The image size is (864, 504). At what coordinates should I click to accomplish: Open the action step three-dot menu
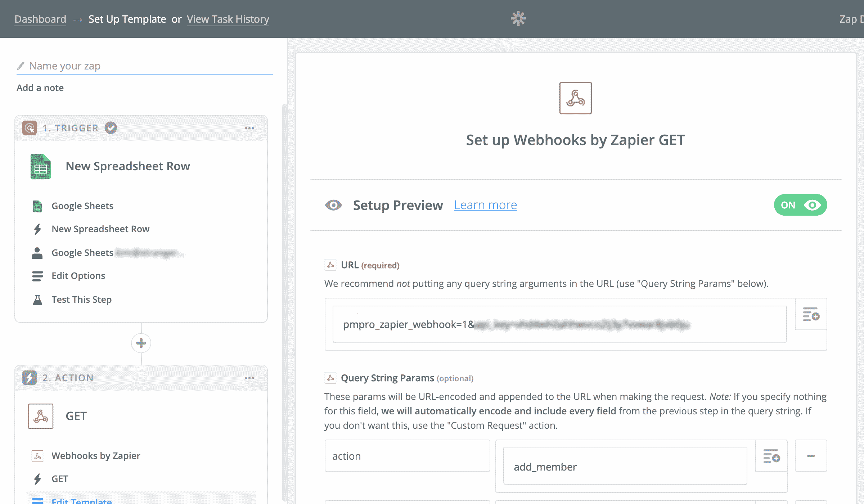click(x=249, y=378)
